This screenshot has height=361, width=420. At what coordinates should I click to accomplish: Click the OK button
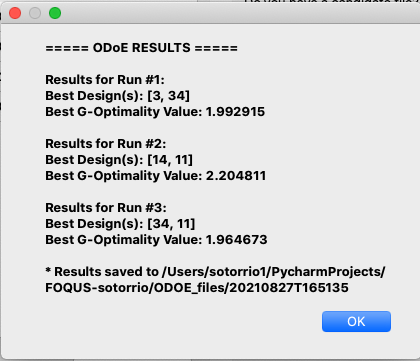coord(356,321)
